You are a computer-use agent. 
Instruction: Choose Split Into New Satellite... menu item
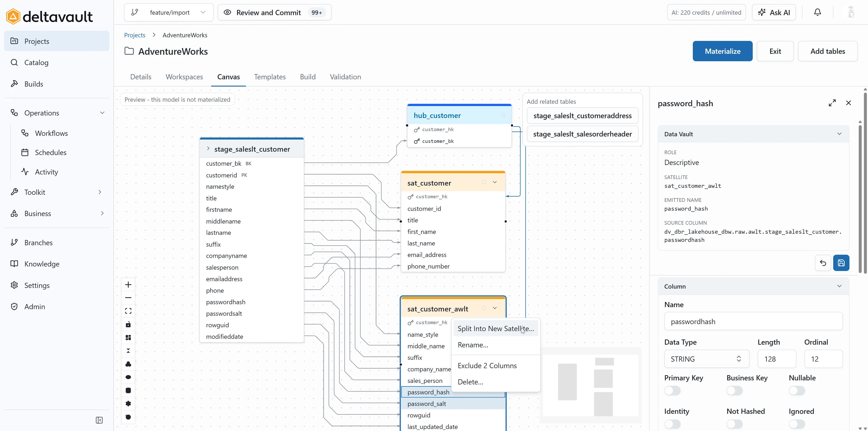point(496,329)
